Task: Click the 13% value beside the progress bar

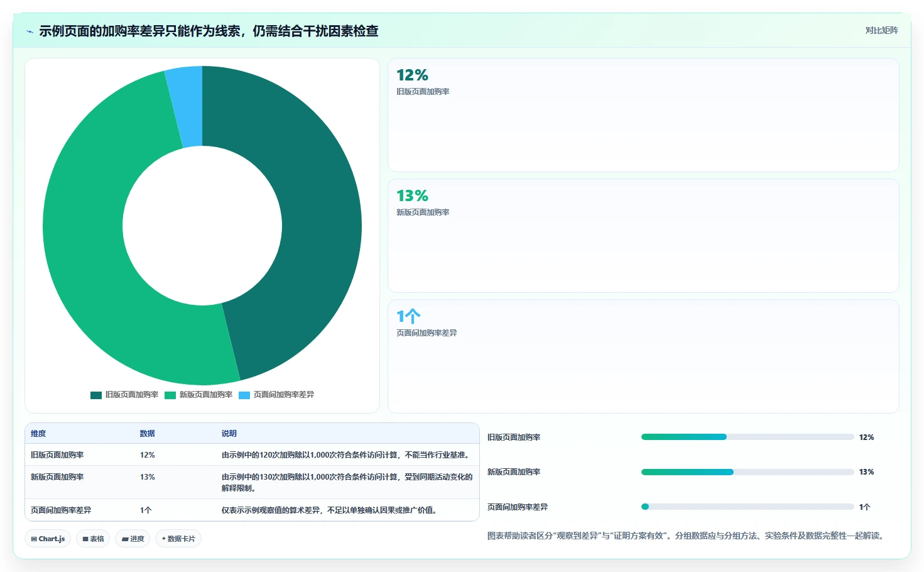Action: pyautogui.click(x=867, y=472)
